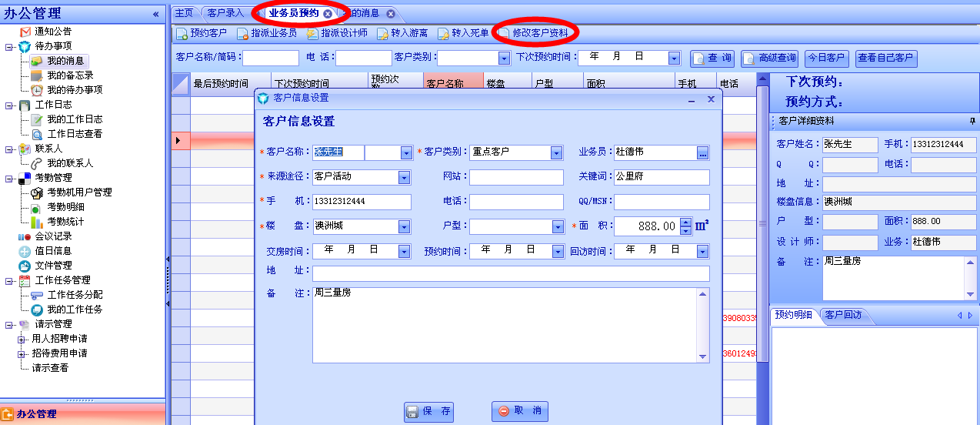Increase 面积 value with up arrow
Image resolution: width=980 pixels, height=425 pixels.
pyautogui.click(x=686, y=223)
